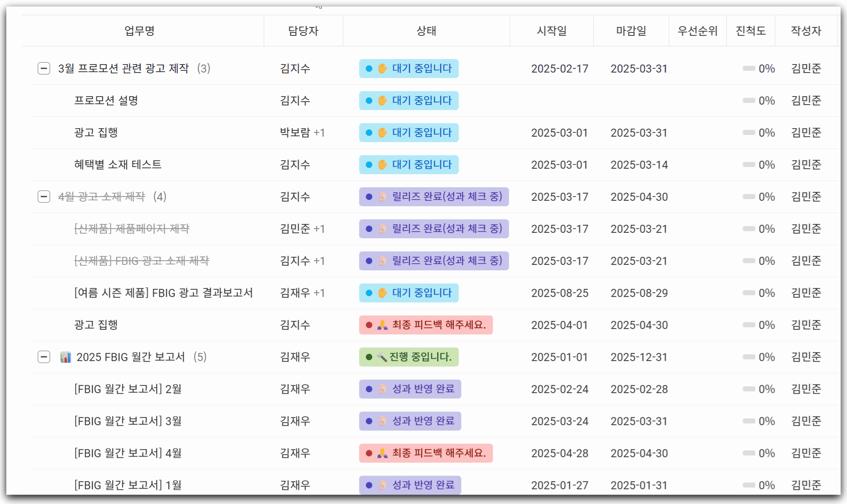Image resolution: width=847 pixels, height=504 pixels.
Task: Select assignee 김재우 +1
Action: 302,293
